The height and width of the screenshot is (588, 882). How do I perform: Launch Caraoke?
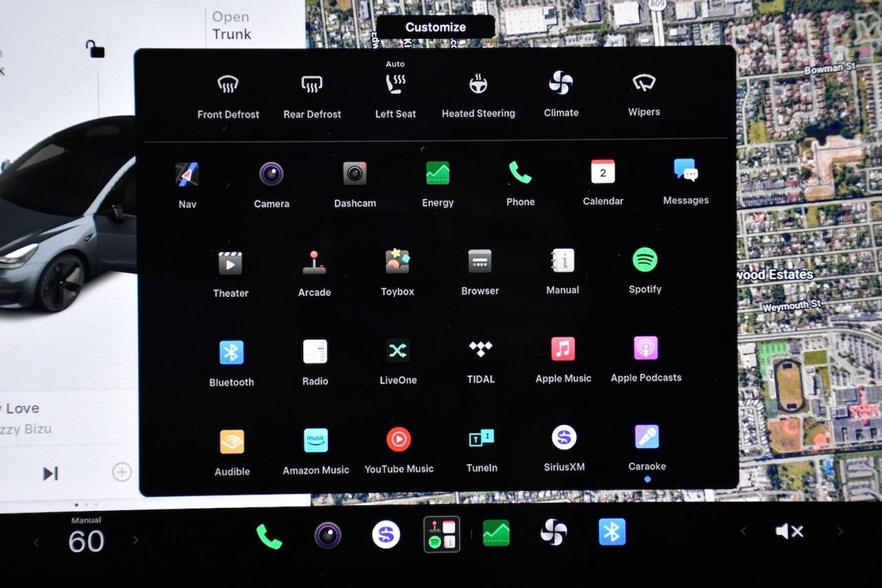point(647,448)
